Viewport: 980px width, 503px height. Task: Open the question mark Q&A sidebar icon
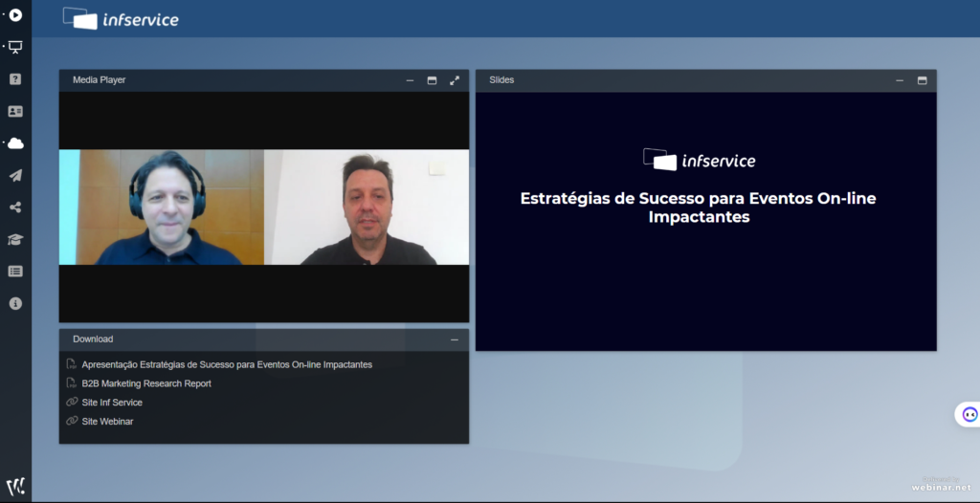[15, 79]
